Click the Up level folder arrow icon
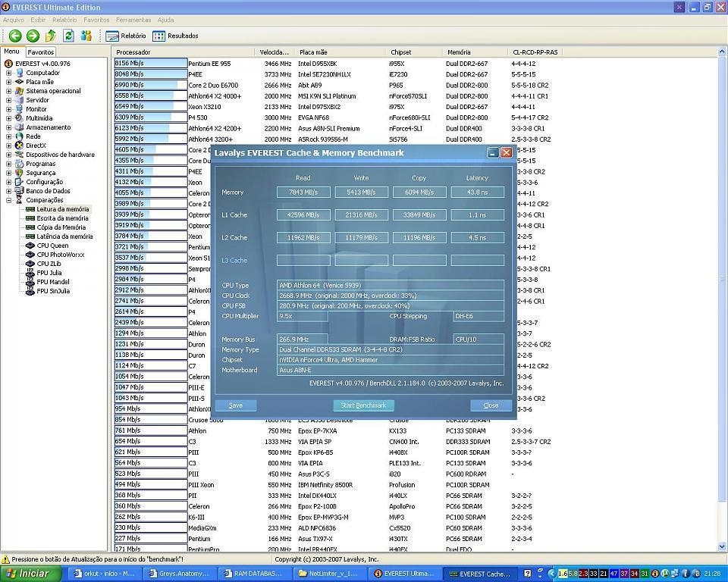The height and width of the screenshot is (582, 728). (x=51, y=36)
